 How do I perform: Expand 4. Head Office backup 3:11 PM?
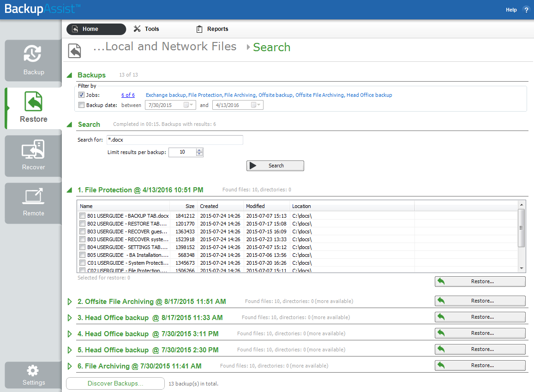70,334
